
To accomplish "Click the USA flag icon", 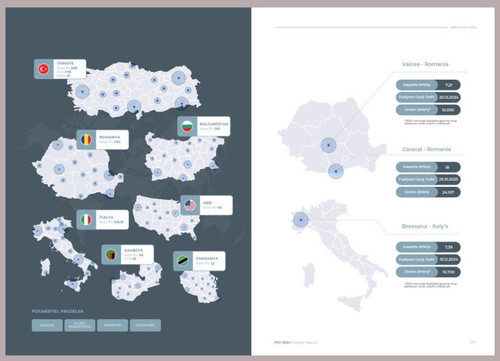I will [190, 205].
